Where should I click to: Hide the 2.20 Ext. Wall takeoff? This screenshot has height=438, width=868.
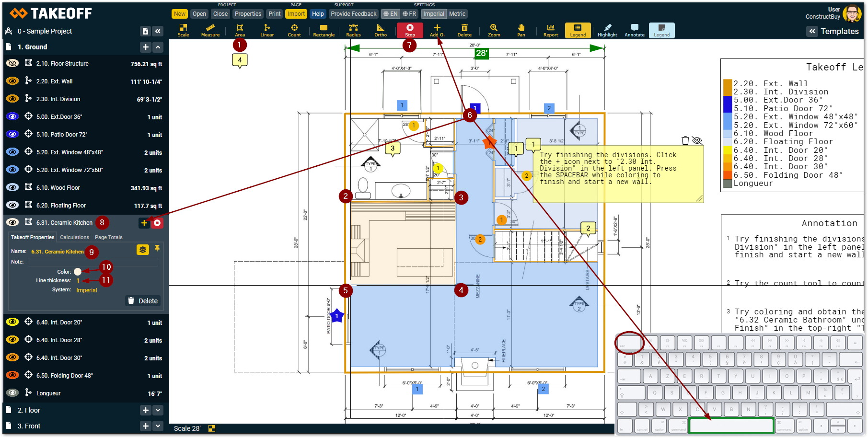click(x=12, y=81)
